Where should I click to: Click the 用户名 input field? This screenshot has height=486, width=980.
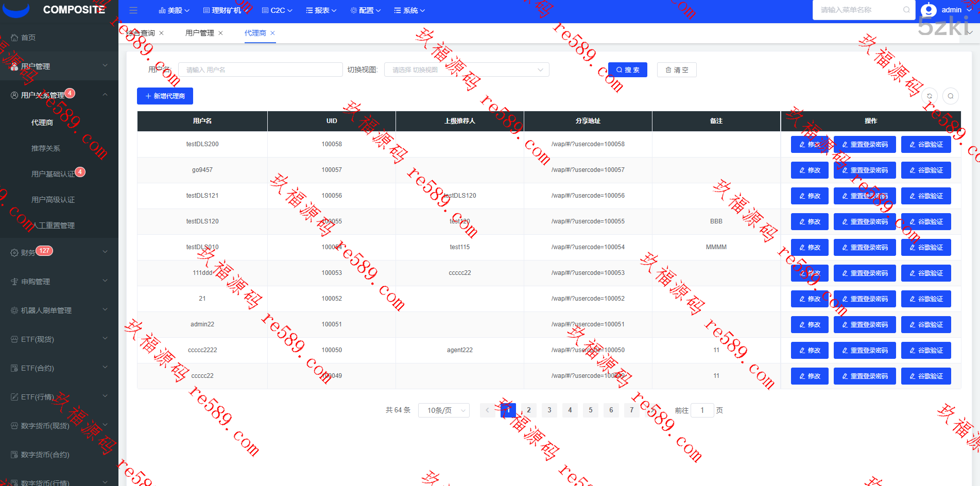(x=260, y=70)
